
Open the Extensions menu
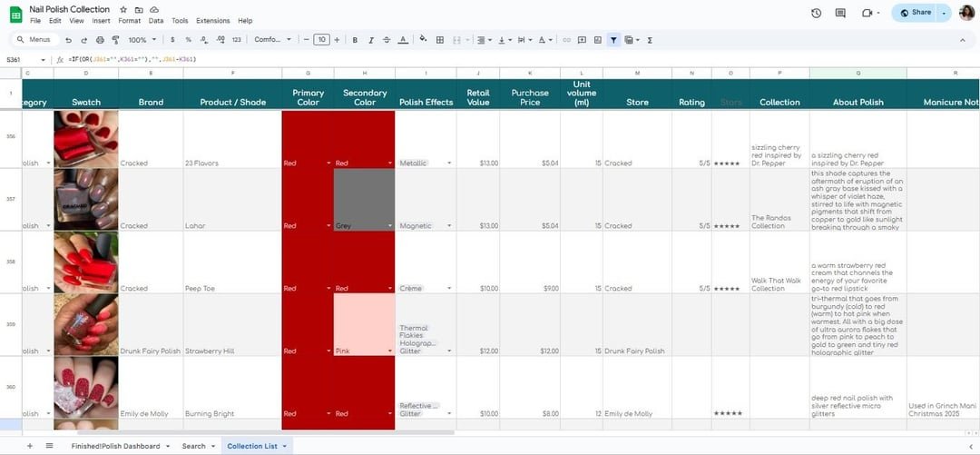coord(212,21)
